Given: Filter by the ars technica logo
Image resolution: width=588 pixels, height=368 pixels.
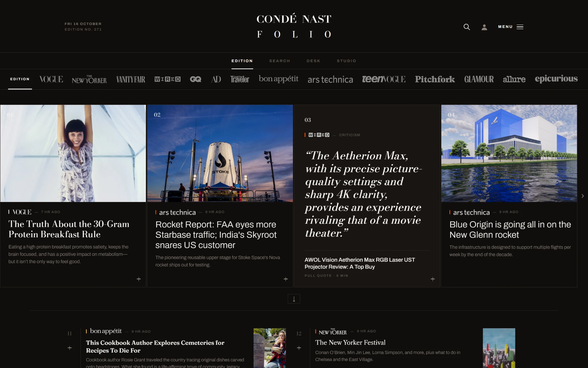Looking at the screenshot, I should click(x=330, y=79).
